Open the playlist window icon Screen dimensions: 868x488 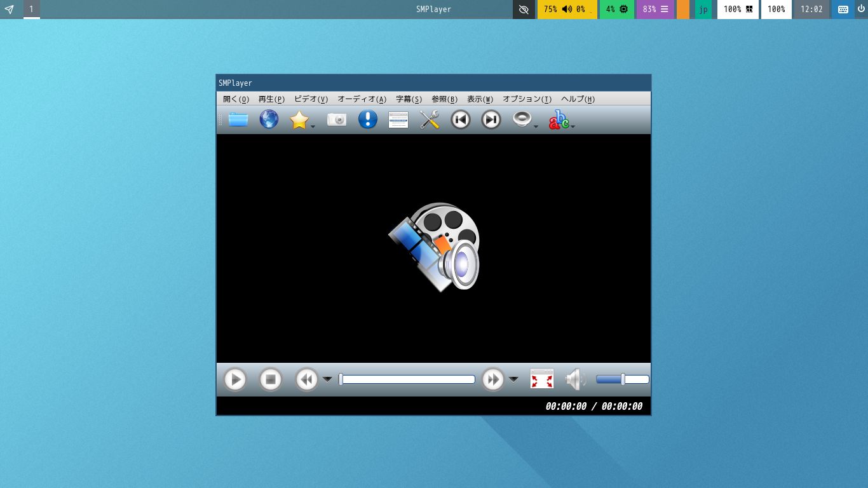coord(398,119)
